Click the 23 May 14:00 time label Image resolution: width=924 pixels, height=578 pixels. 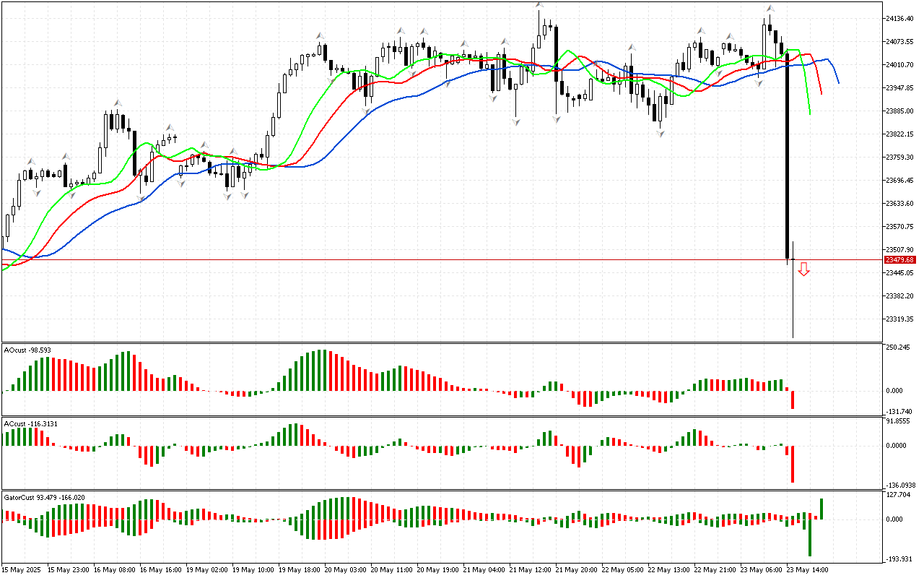(808, 570)
